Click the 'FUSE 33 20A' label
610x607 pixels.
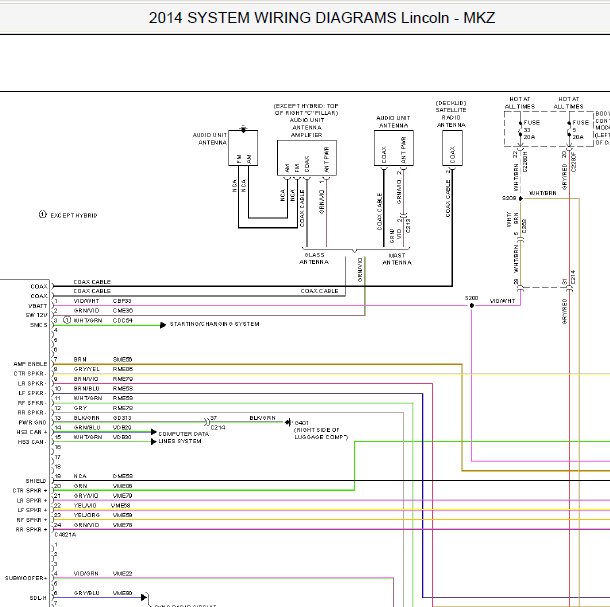pos(531,130)
